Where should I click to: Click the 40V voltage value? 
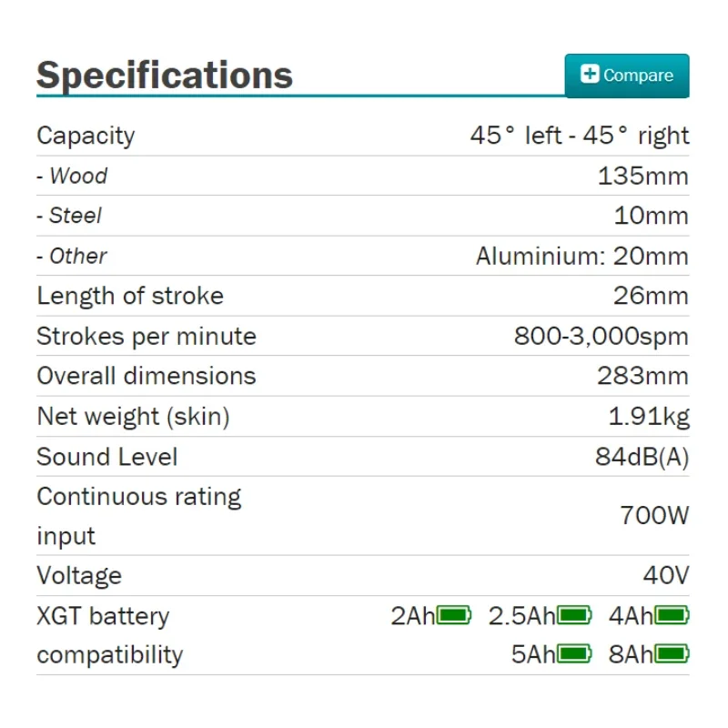pyautogui.click(x=666, y=576)
